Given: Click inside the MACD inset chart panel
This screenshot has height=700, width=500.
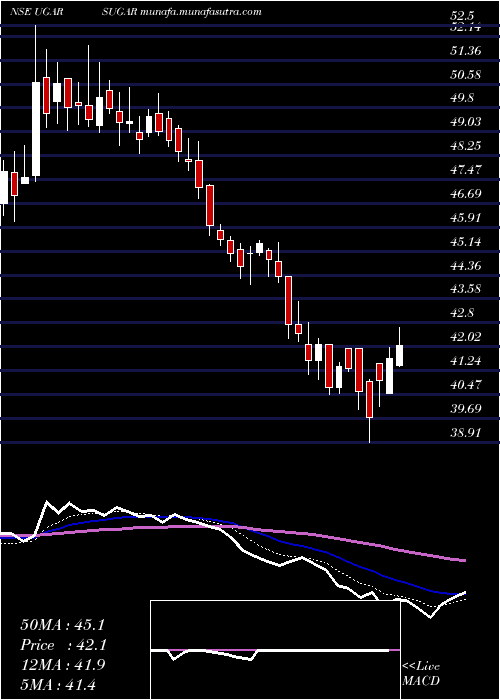Looking at the screenshot, I should point(275,650).
